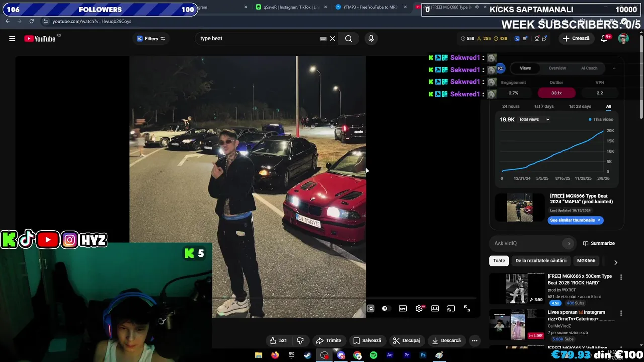Screen dimensions: 644x362
Task: Like the video with 531 likes
Action: [278, 341]
